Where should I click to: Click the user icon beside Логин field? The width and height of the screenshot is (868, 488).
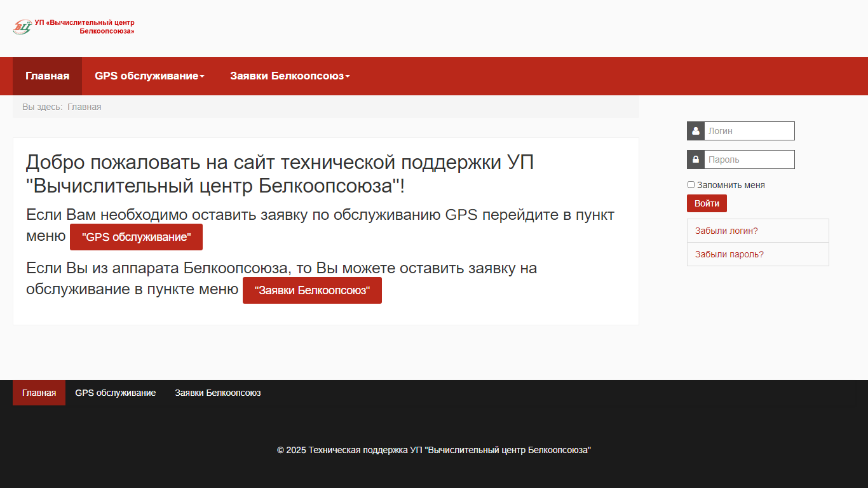tap(696, 131)
